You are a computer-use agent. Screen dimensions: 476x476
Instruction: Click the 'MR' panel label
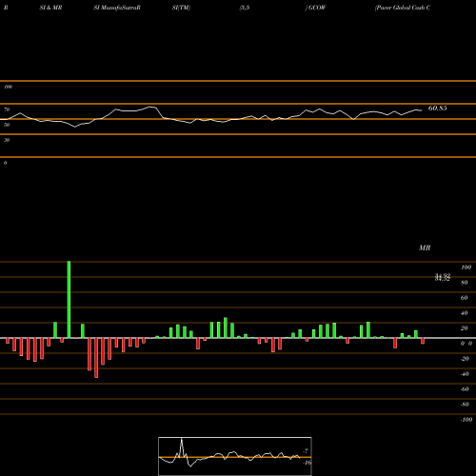pos(425,248)
